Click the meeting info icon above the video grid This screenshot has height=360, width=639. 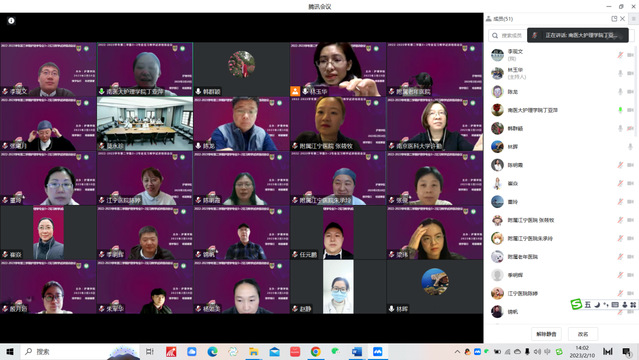pos(11,20)
